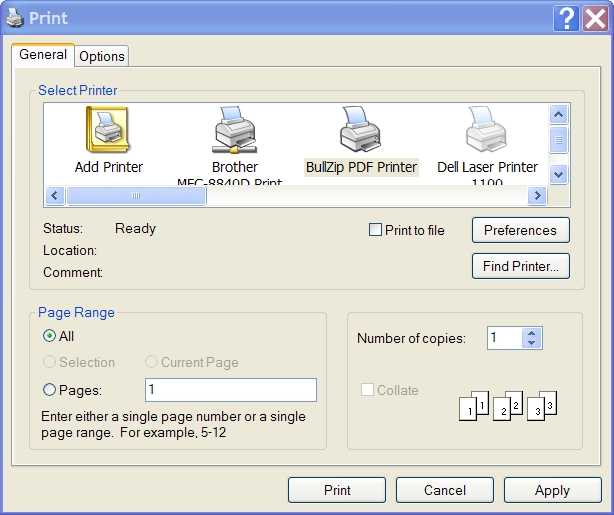Select the Brother MFC-8840D printer icon

pyautogui.click(x=235, y=129)
